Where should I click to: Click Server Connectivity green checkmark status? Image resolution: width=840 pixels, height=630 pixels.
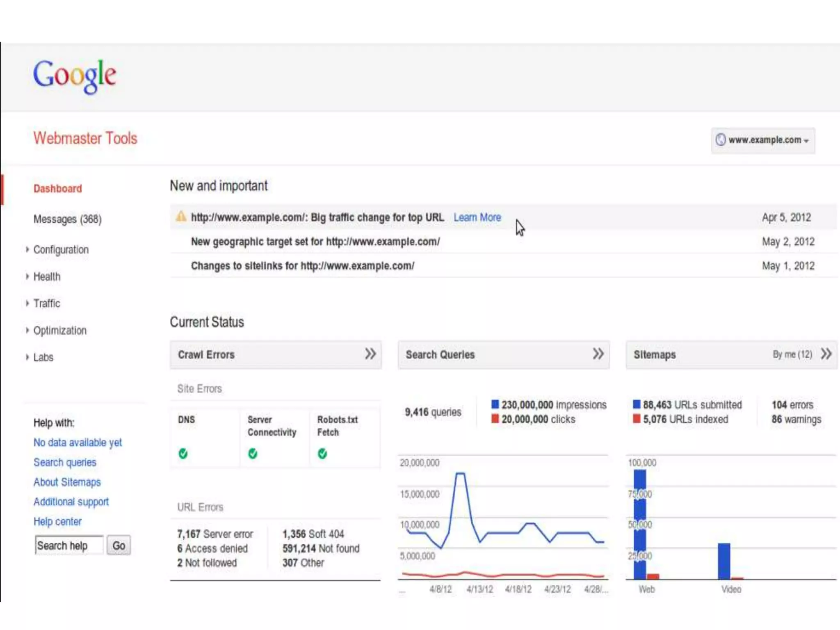253,454
